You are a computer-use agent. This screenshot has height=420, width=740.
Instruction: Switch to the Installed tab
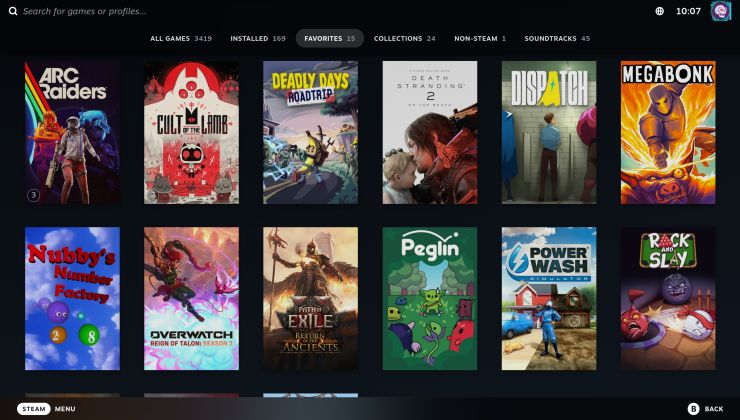258,39
